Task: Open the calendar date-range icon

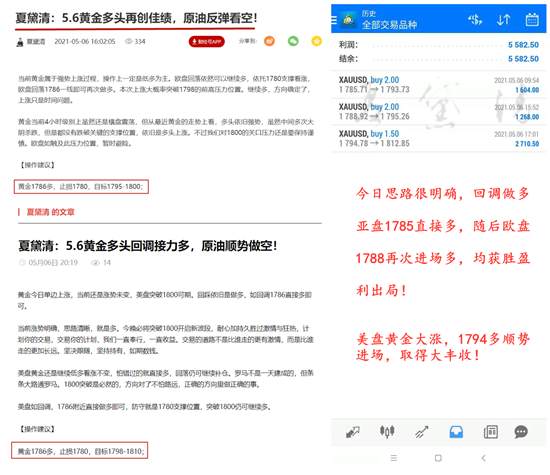Action: click(x=532, y=20)
